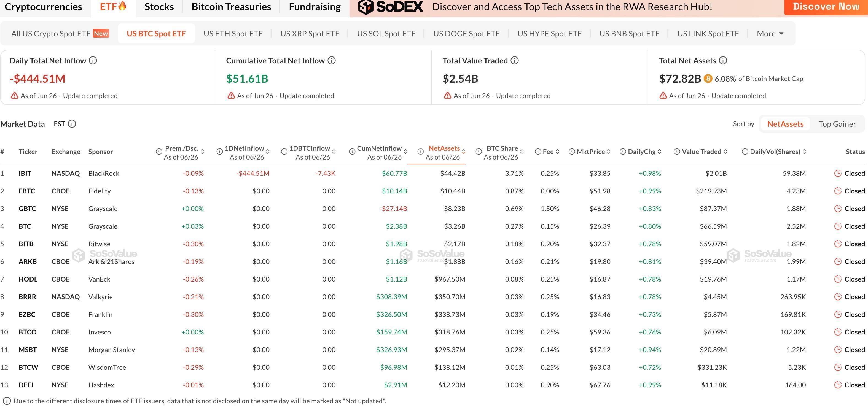Click warning icon under Cumulative Total Net Inflow
This screenshot has width=868, height=408.
(x=231, y=96)
